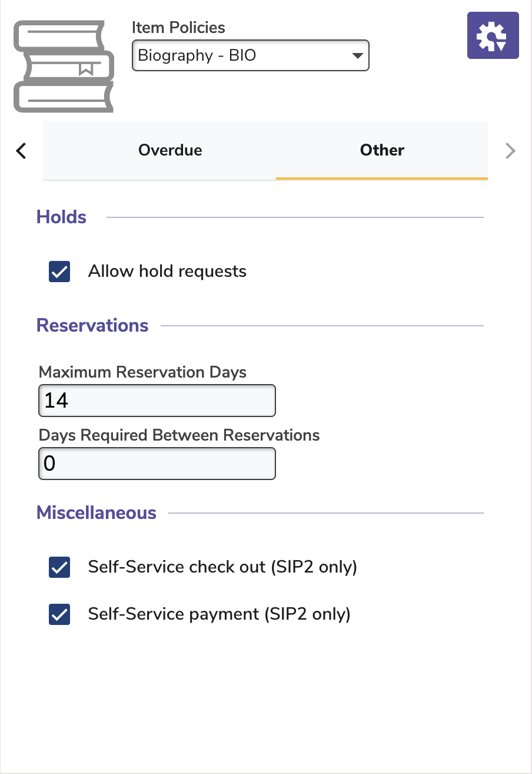Click "Self-Service payment (SIP2 only)" label text
Image resolution: width=532 pixels, height=774 pixels.
pos(219,614)
